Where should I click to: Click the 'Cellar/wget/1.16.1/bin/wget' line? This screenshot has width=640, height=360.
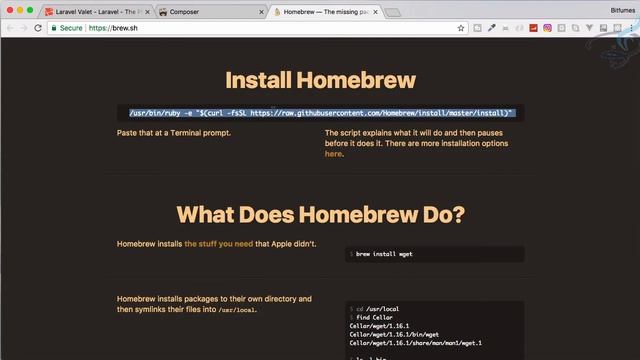tap(394, 334)
